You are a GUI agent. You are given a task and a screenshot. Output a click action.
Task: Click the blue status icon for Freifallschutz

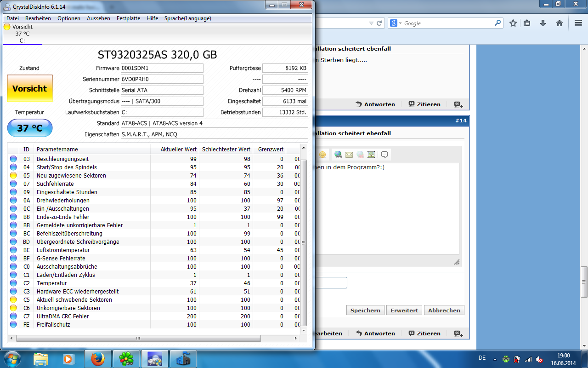coord(13,325)
